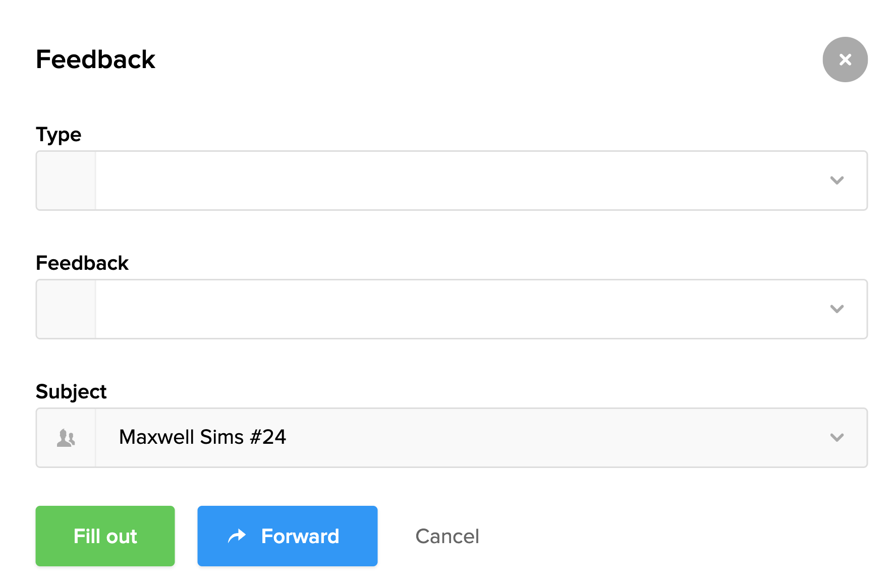Open the Type selection field
This screenshot has width=891, height=588.
454,181
